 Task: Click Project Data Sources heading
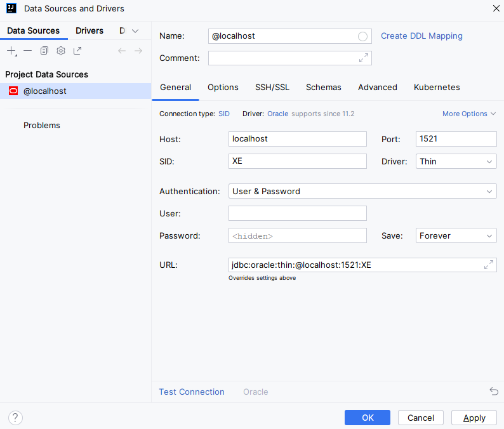46,74
